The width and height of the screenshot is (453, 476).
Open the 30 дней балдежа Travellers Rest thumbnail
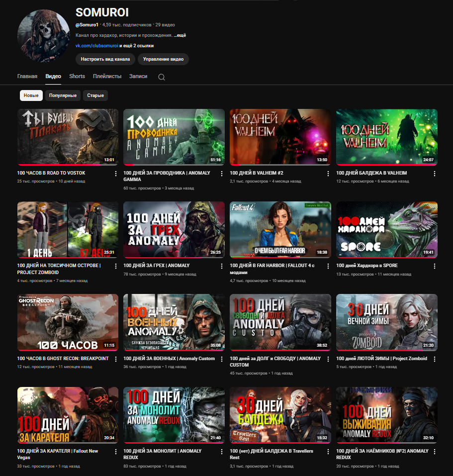coord(280,415)
